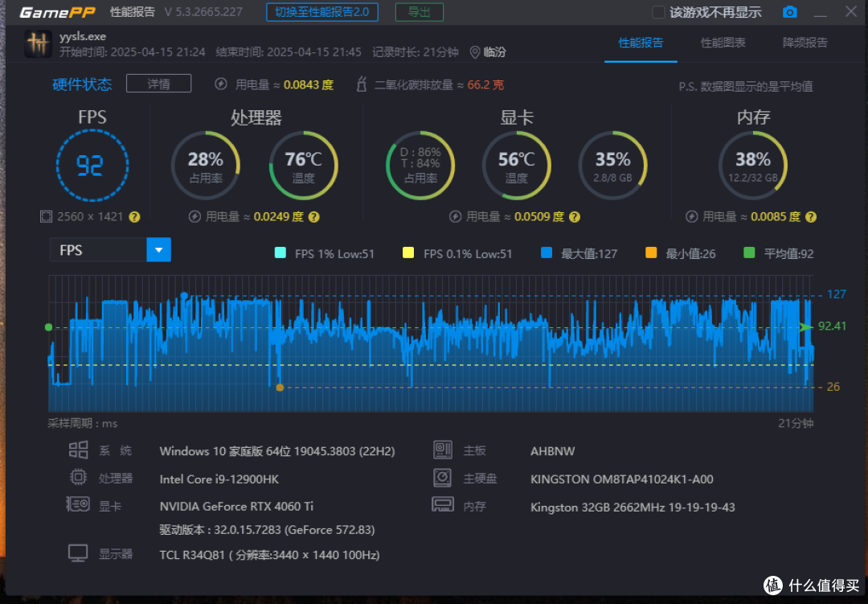Screen dimensions: 868x604
Task: Check the 该游戏不再显示 checkbox
Action: pos(658,12)
